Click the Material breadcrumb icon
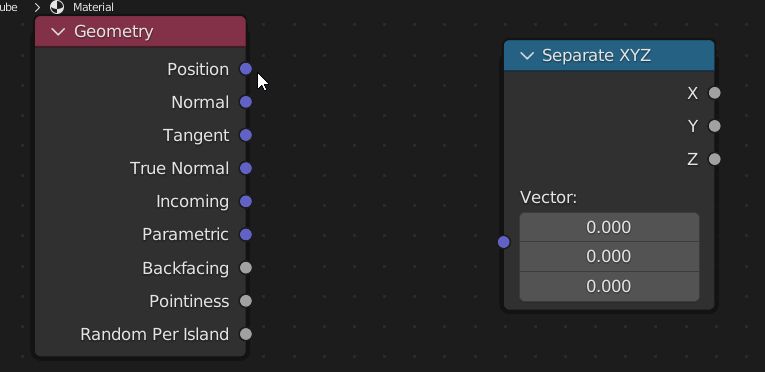765x372 pixels. [x=57, y=7]
